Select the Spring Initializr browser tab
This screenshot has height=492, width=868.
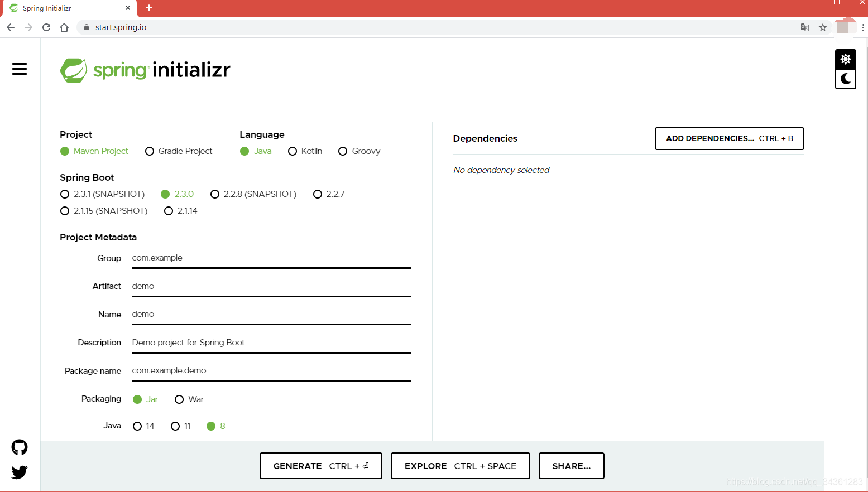[x=69, y=8]
